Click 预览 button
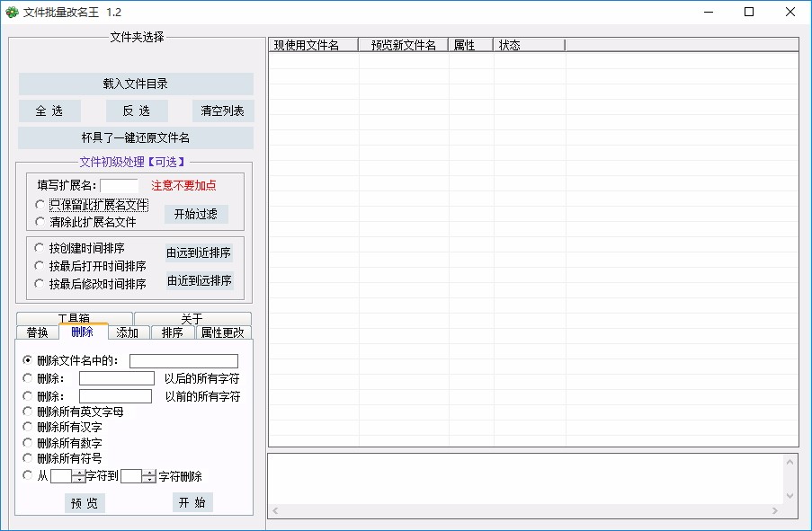 (85, 503)
